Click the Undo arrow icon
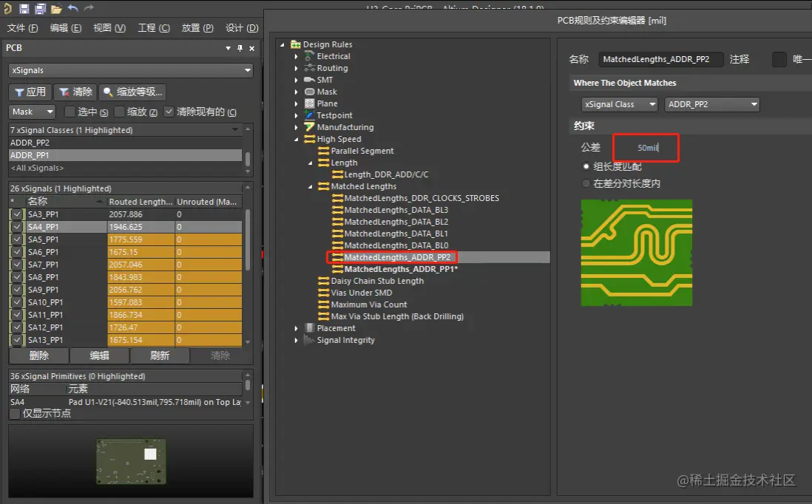This screenshot has width=812, height=504. click(72, 8)
